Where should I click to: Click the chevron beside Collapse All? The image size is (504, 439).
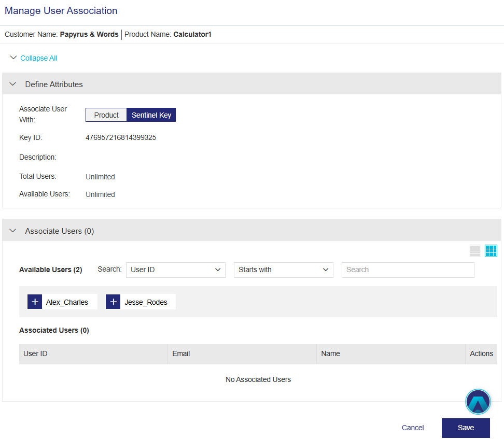click(x=13, y=58)
